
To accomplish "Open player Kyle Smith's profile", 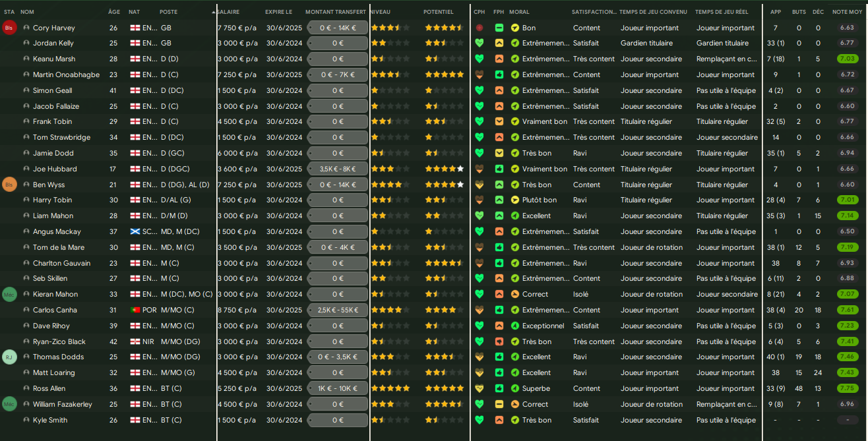I will [50, 420].
